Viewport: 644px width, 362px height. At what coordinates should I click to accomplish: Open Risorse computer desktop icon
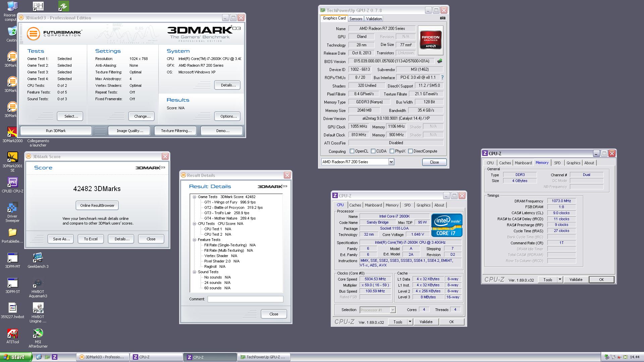[x=11, y=11]
